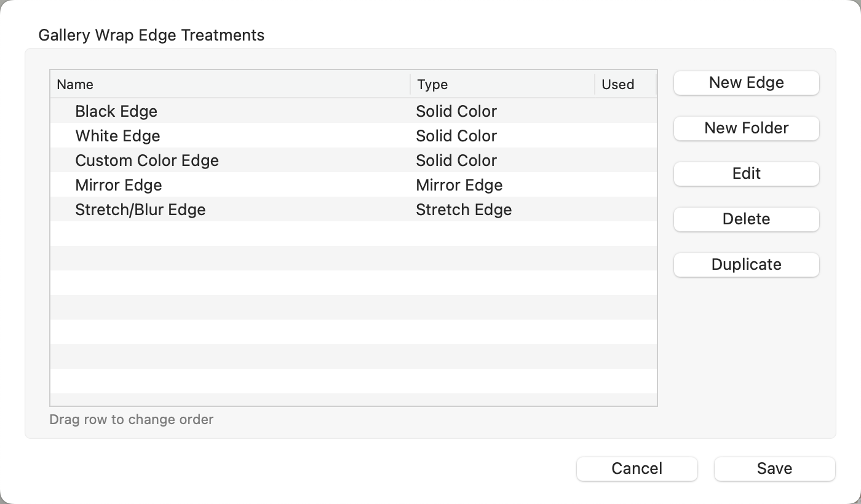Viewport: 861px width, 504px height.
Task: Save the edge treatment changes
Action: 774,469
